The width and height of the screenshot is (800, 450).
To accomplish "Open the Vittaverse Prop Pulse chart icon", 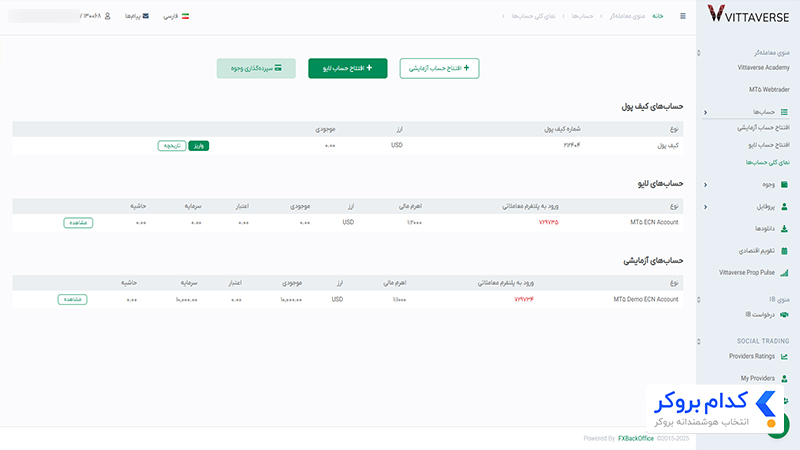I will pos(784,272).
